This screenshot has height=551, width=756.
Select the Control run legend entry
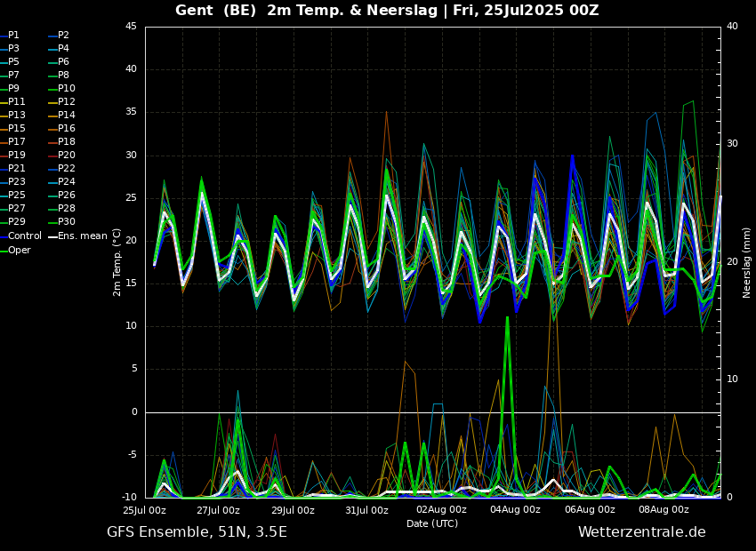click(24, 236)
